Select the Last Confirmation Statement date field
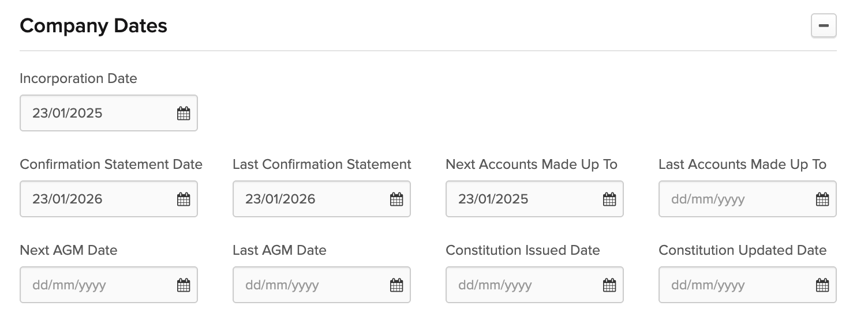Screen dimensions: 868x332 point(321,199)
